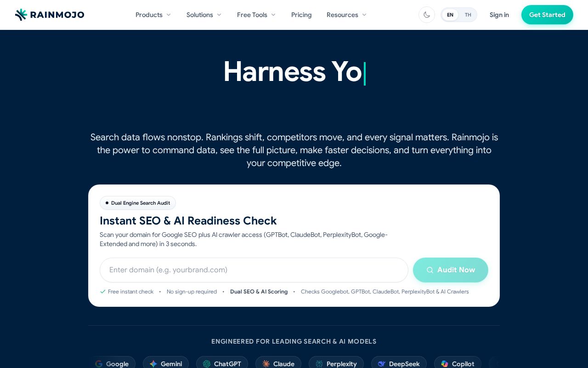Click the Rainmojo logo

coord(50,15)
